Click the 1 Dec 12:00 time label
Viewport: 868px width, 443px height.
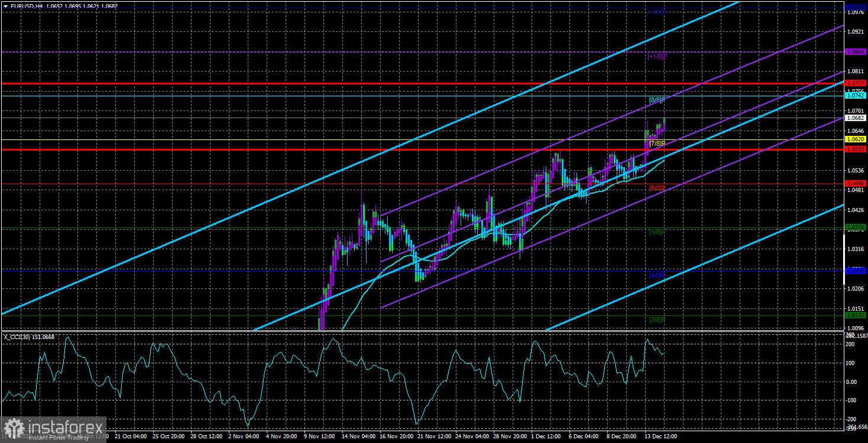click(547, 437)
